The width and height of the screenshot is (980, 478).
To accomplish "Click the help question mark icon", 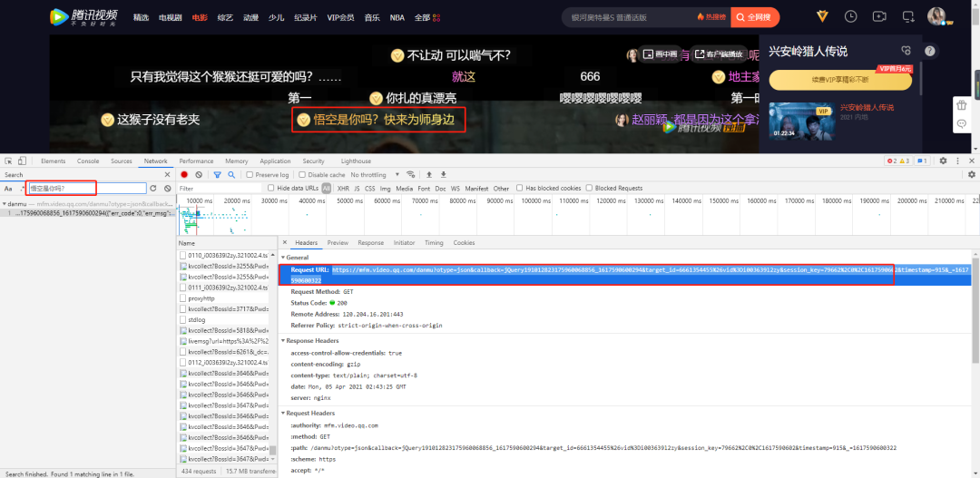I will point(929,51).
